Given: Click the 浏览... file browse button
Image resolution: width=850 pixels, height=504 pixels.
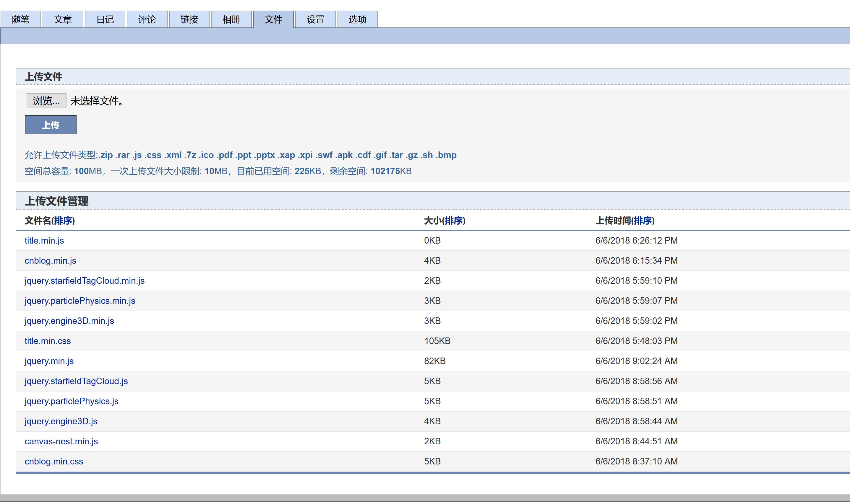Looking at the screenshot, I should [x=46, y=101].
